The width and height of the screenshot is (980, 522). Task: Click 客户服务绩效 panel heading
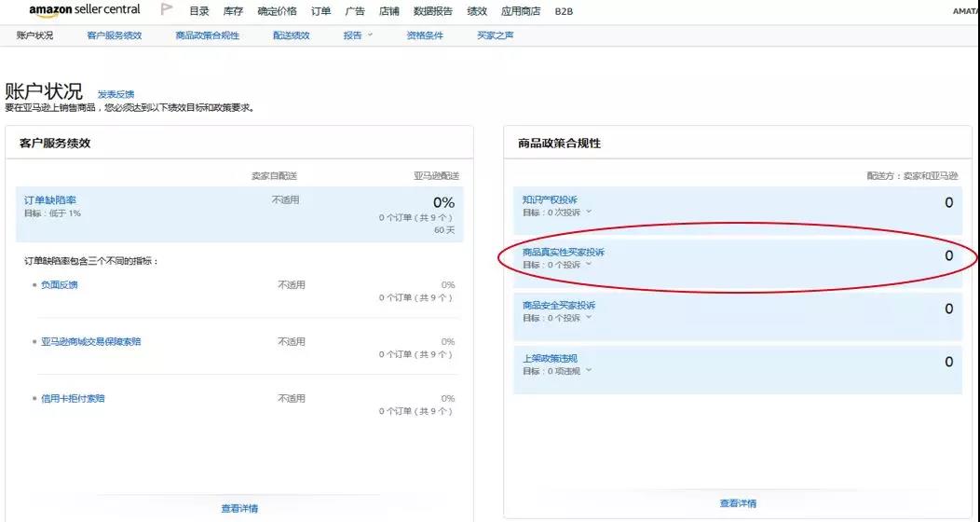[55, 144]
